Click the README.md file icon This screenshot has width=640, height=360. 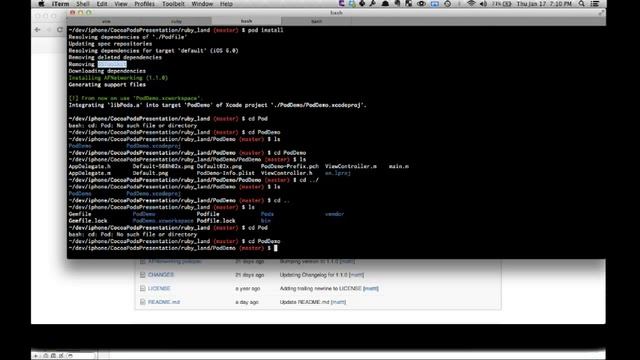pos(142,302)
